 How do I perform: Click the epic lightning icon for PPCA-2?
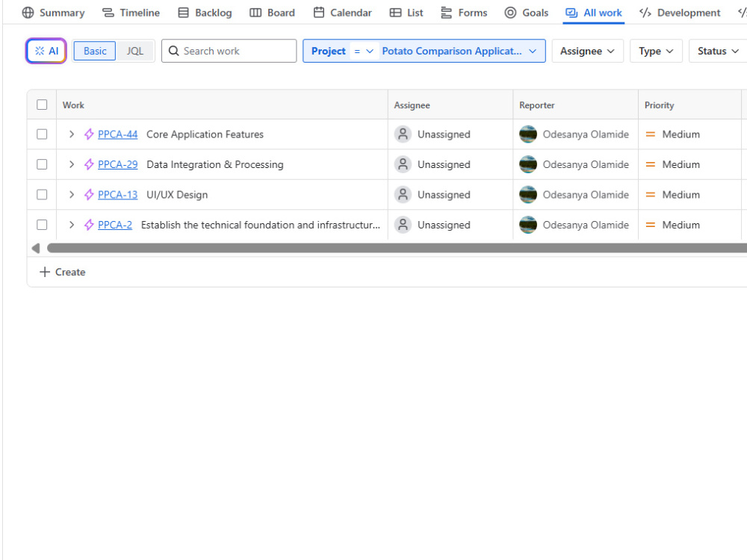[89, 225]
